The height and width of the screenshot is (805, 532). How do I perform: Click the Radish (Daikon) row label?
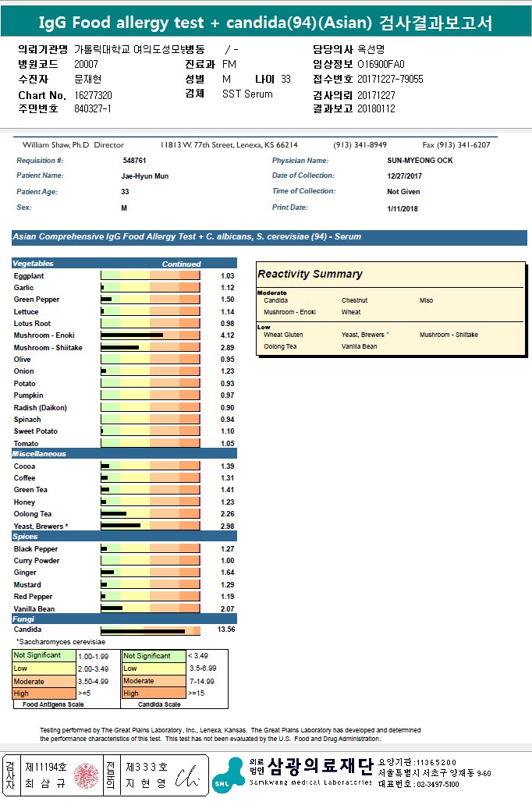point(40,408)
